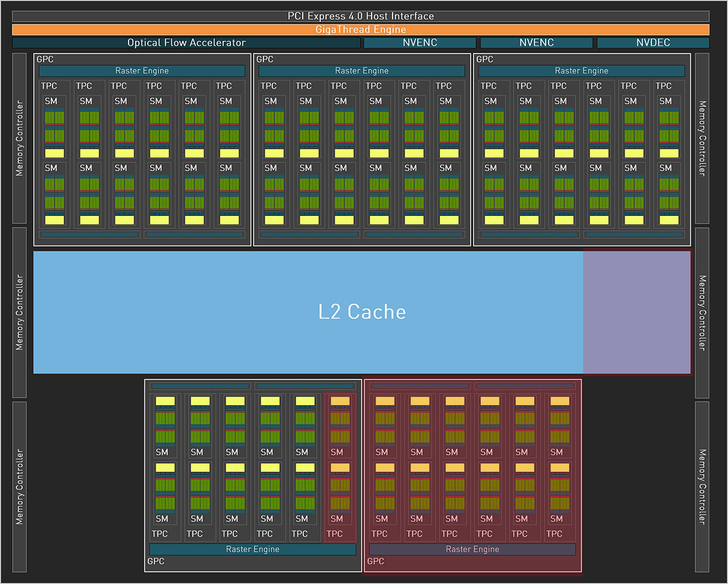This screenshot has width=728, height=584.
Task: Select the top-right Memory Controller block
Action: 702,138
